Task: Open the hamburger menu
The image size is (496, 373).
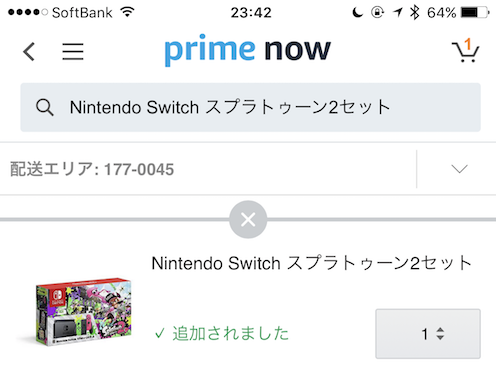Action: click(x=73, y=51)
